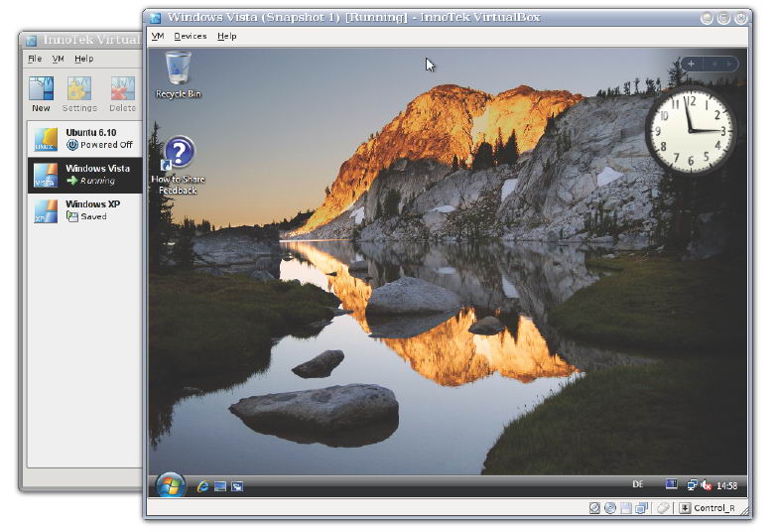Click the Windows Vista OS icon in list
This screenshot has width=778, height=532.
tap(46, 175)
